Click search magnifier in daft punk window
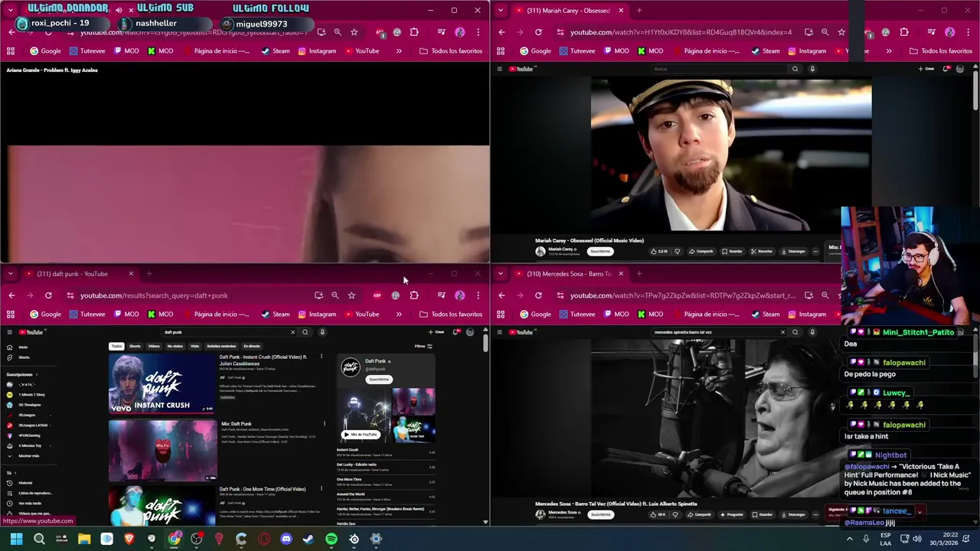Screen dimensions: 980x551 305,332
